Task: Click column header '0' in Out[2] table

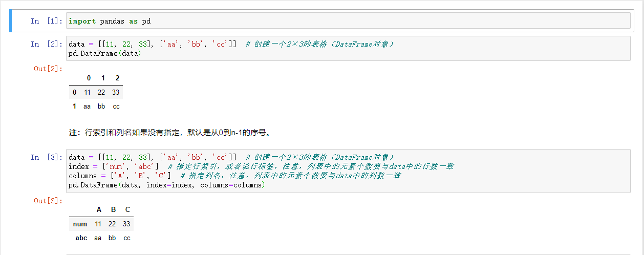Action: [x=89, y=78]
